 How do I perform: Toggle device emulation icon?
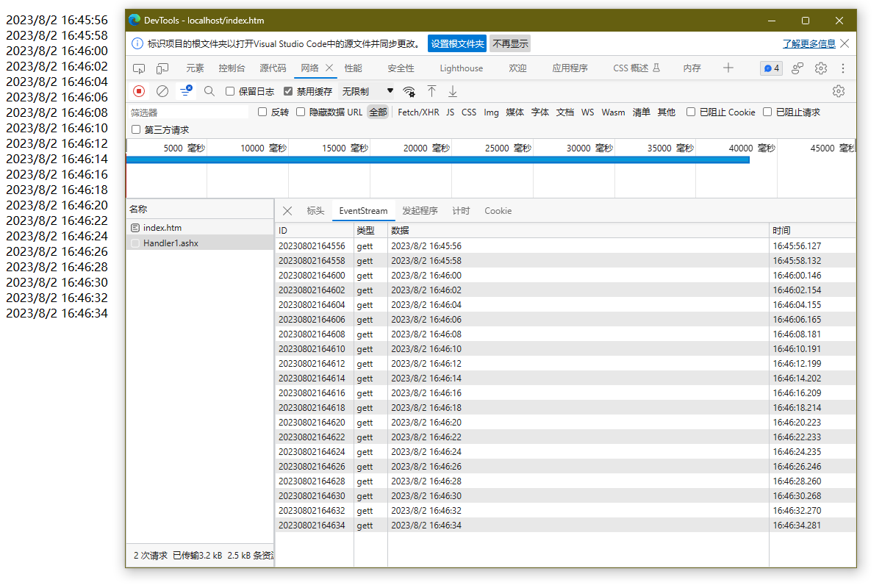coord(162,68)
